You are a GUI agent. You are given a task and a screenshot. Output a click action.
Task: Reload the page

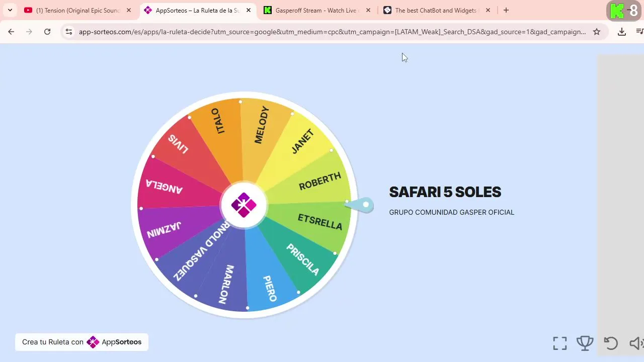(47, 32)
